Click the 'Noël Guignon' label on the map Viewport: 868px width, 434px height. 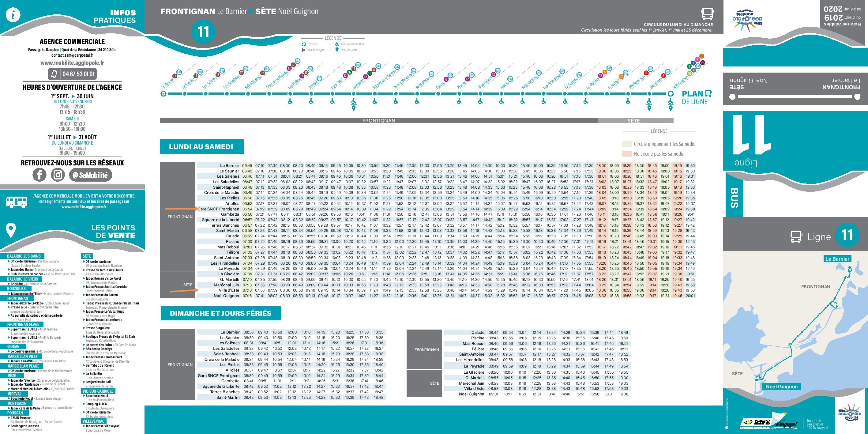click(782, 387)
